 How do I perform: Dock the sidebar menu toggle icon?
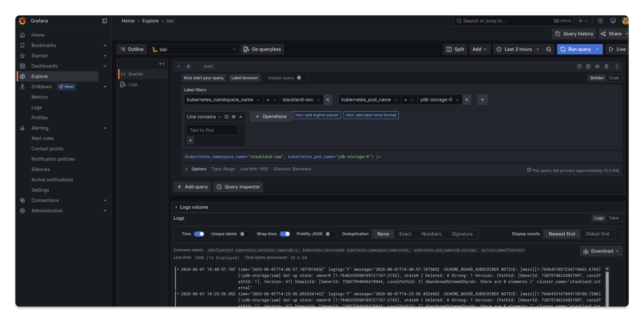(x=105, y=21)
